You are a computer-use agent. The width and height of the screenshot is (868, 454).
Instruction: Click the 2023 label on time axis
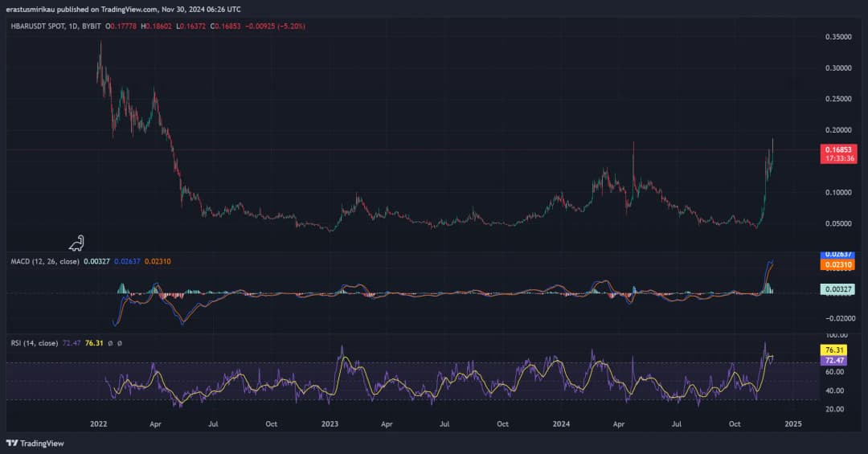coord(330,423)
